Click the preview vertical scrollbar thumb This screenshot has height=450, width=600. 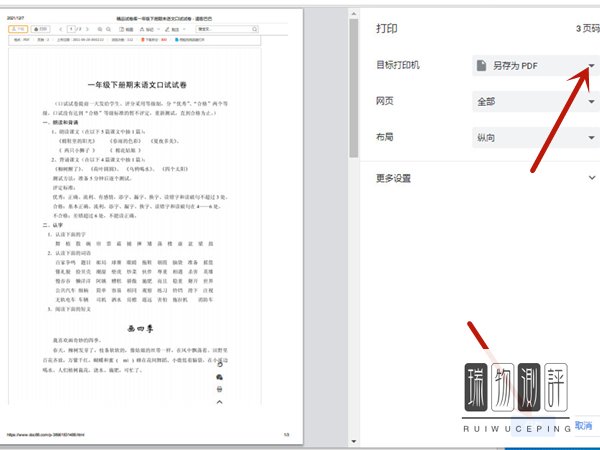pos(354,88)
